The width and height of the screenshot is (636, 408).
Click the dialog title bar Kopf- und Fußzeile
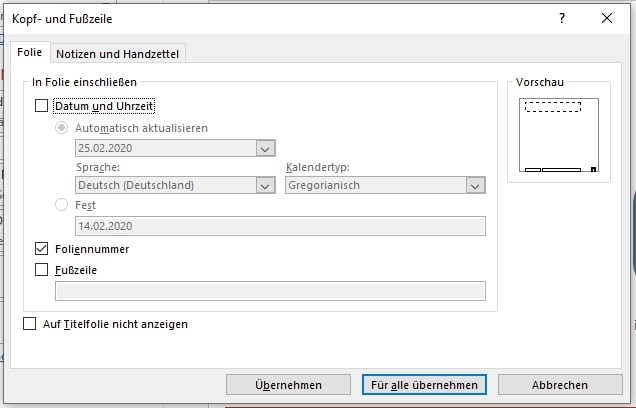[x=250, y=18]
